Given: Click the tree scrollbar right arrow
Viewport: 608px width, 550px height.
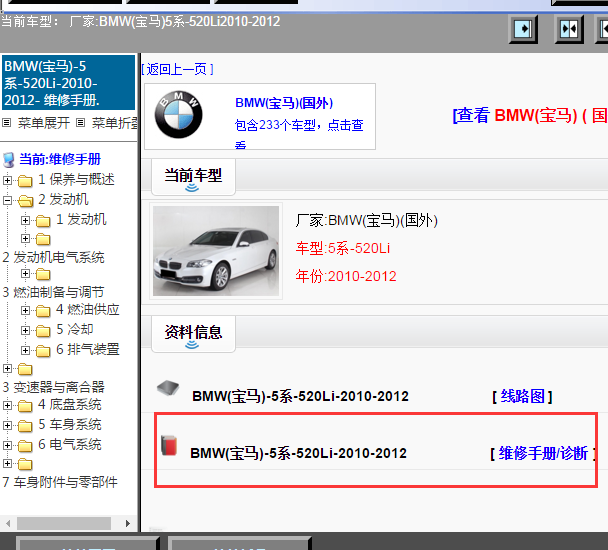Looking at the screenshot, I should [128, 524].
